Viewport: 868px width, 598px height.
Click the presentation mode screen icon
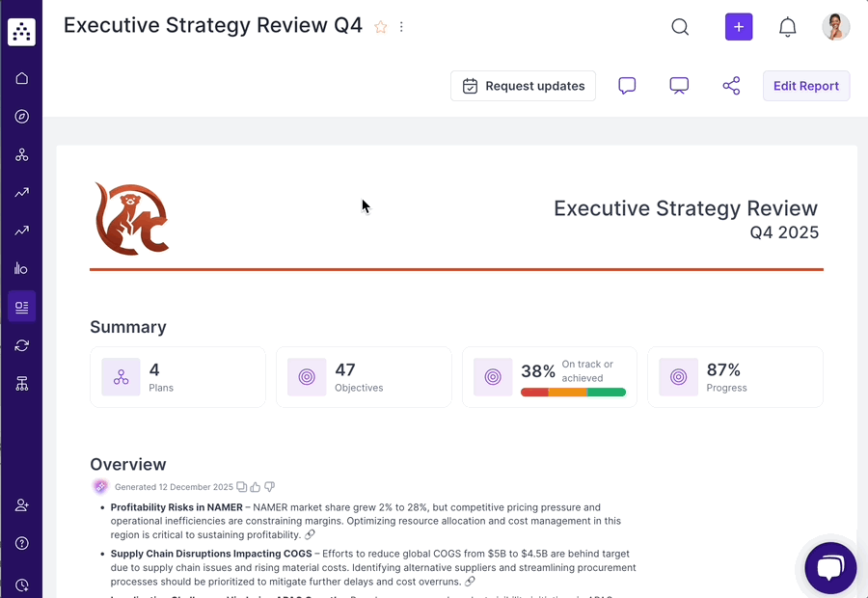(x=679, y=86)
